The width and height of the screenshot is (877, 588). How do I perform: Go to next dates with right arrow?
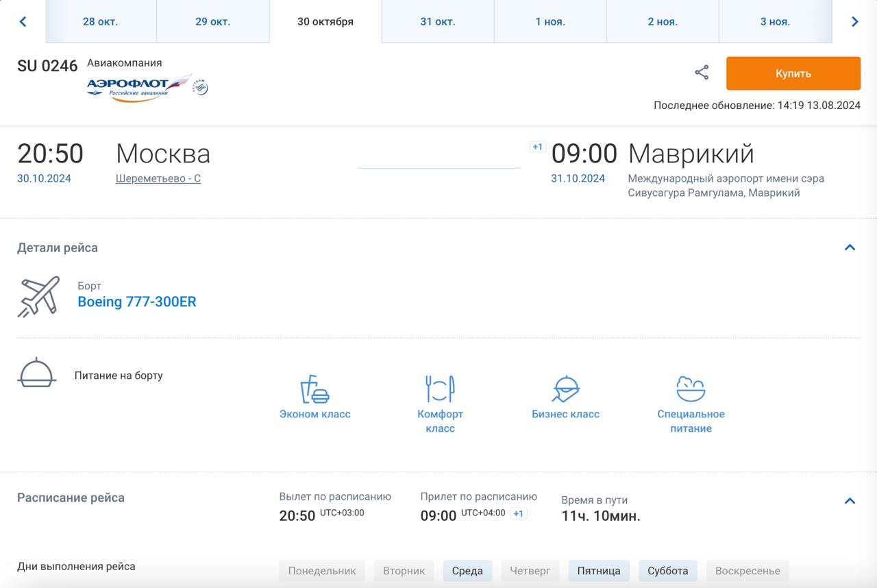854,22
